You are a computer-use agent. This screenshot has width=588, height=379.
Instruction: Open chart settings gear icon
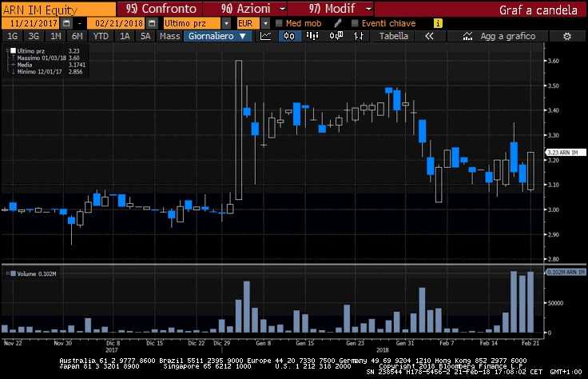click(567, 37)
